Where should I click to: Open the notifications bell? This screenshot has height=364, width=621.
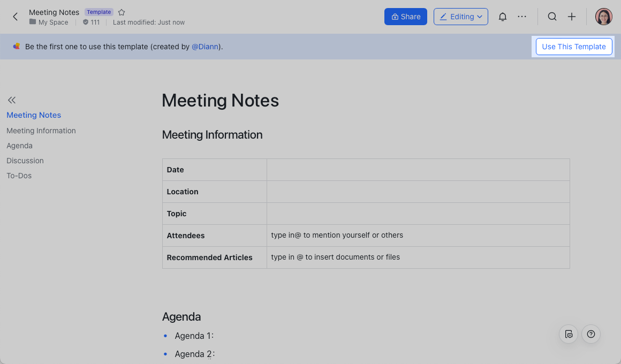(x=502, y=17)
